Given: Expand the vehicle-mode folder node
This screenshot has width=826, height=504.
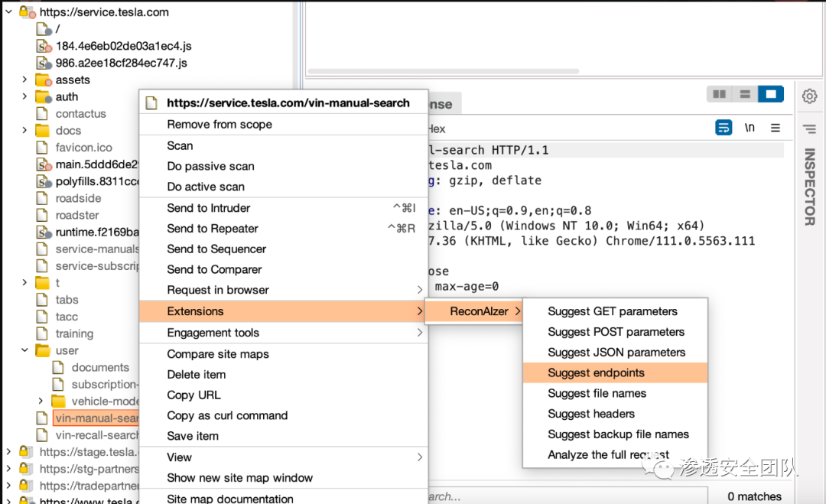Looking at the screenshot, I should click(41, 401).
